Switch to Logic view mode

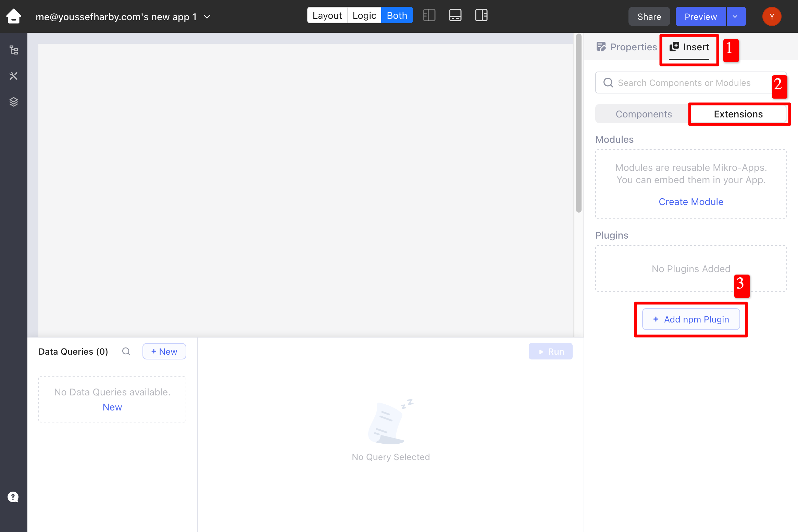point(364,15)
